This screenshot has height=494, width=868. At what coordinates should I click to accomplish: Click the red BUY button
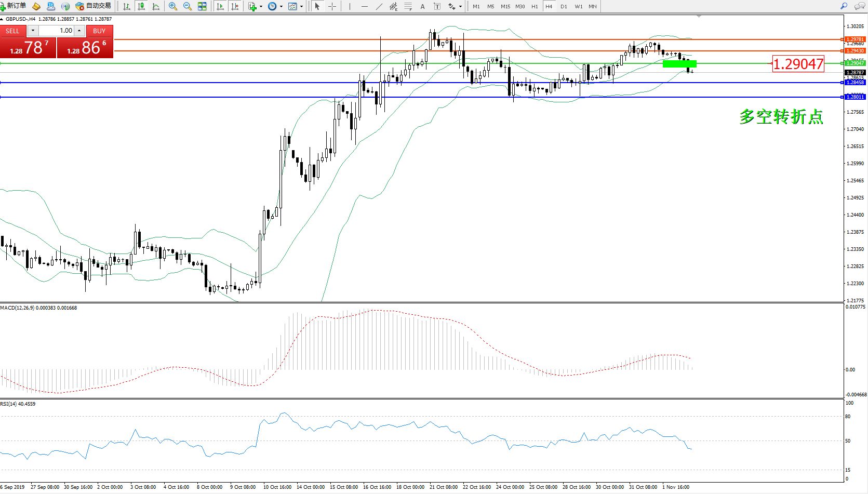[x=99, y=31]
